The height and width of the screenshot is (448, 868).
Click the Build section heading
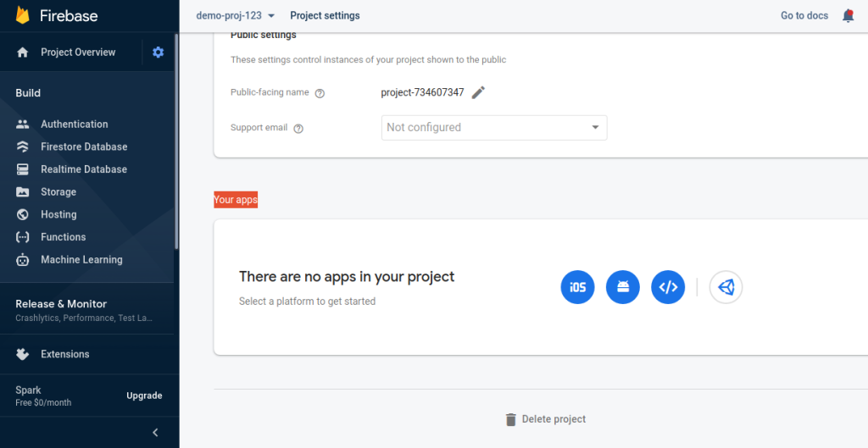click(28, 93)
